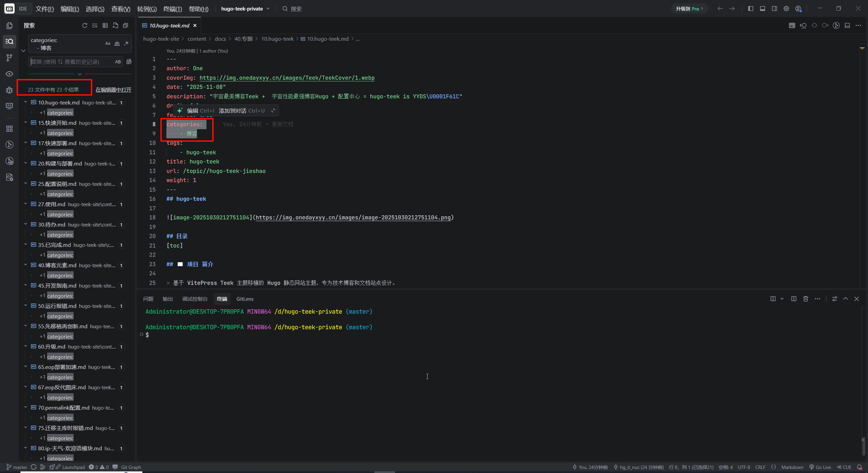Collapse the 10.hugo-teek.md result group
This screenshot has width=868, height=473.
pos(25,102)
